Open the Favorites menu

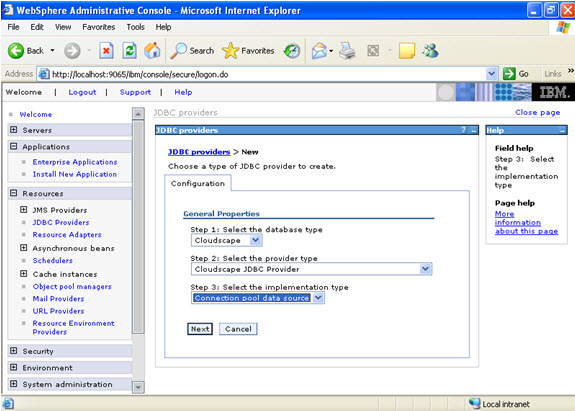pos(99,27)
